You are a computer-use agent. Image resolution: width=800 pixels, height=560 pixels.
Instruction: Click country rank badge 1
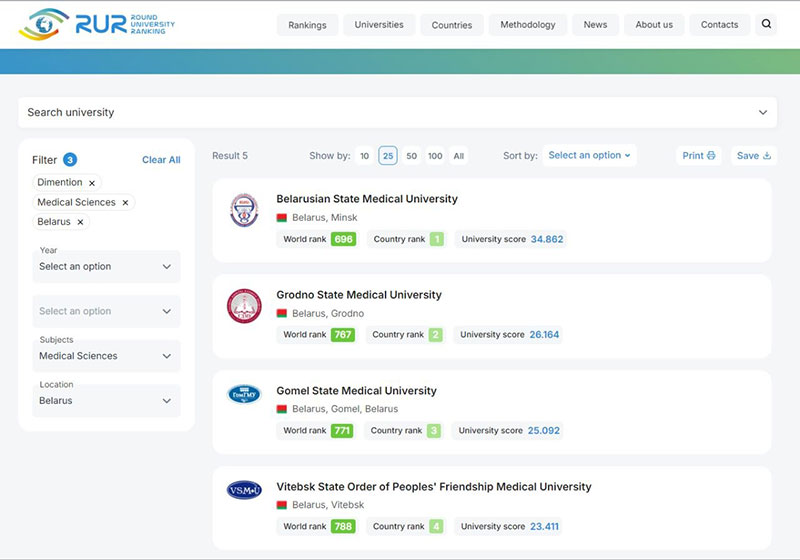[x=437, y=239]
